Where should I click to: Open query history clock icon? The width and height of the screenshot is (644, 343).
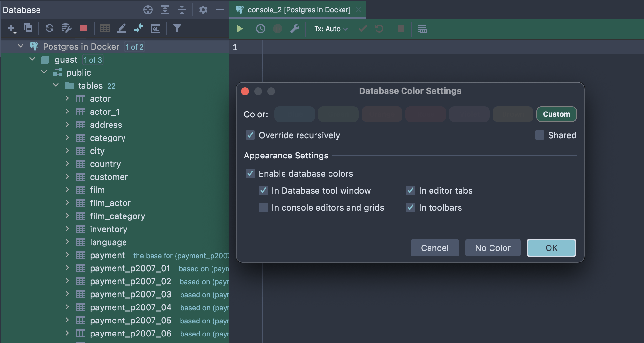pyautogui.click(x=260, y=29)
